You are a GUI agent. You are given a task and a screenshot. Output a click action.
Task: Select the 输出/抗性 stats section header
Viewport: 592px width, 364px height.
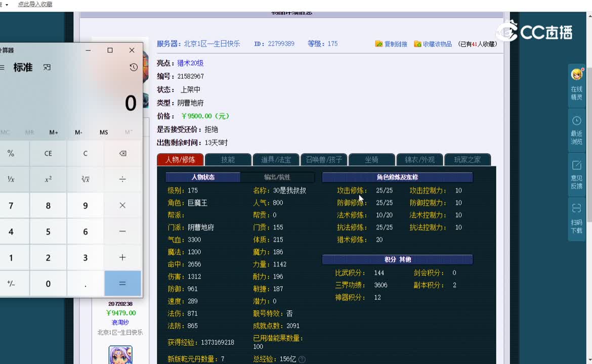[x=277, y=177]
